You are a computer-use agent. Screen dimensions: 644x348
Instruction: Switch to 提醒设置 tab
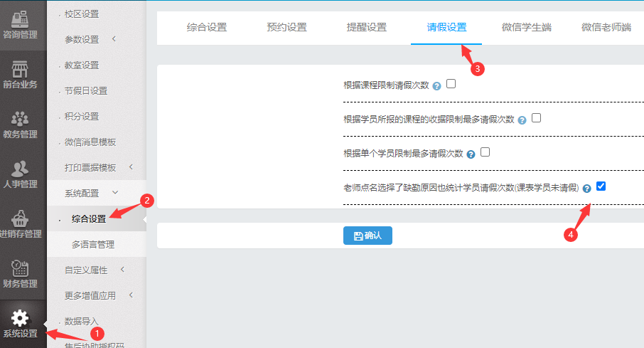366,28
